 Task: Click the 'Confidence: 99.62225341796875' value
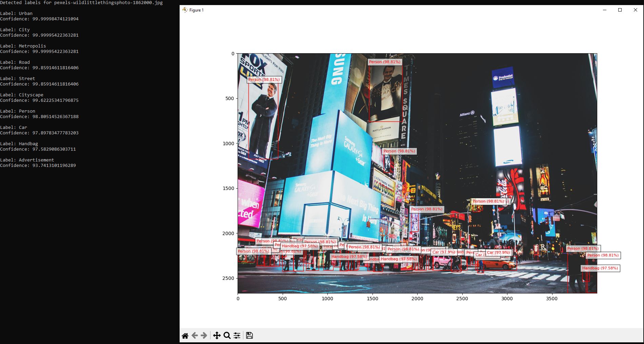click(56, 100)
